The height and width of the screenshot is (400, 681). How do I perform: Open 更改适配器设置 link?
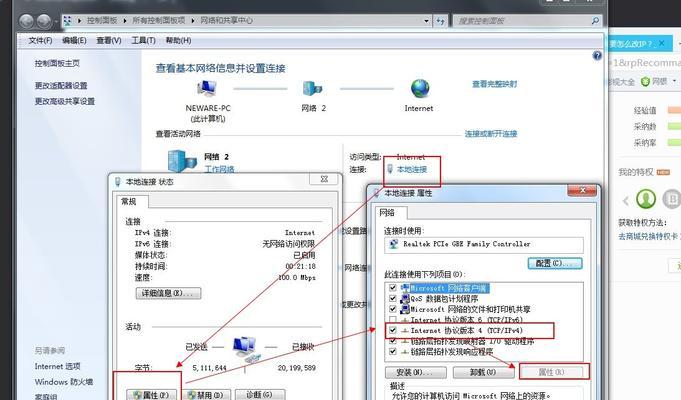click(61, 86)
